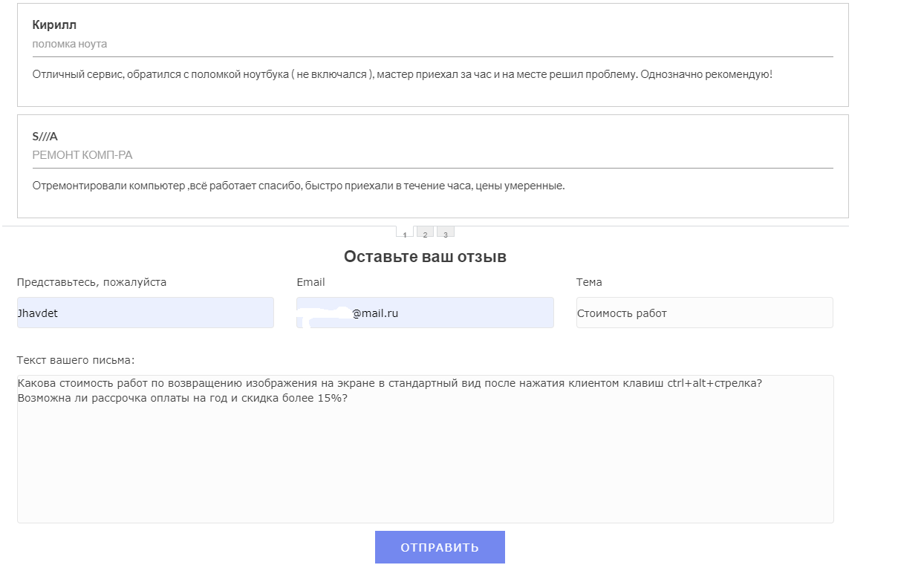Click into the message text area
The height and width of the screenshot is (588, 898).
pyautogui.click(x=426, y=449)
